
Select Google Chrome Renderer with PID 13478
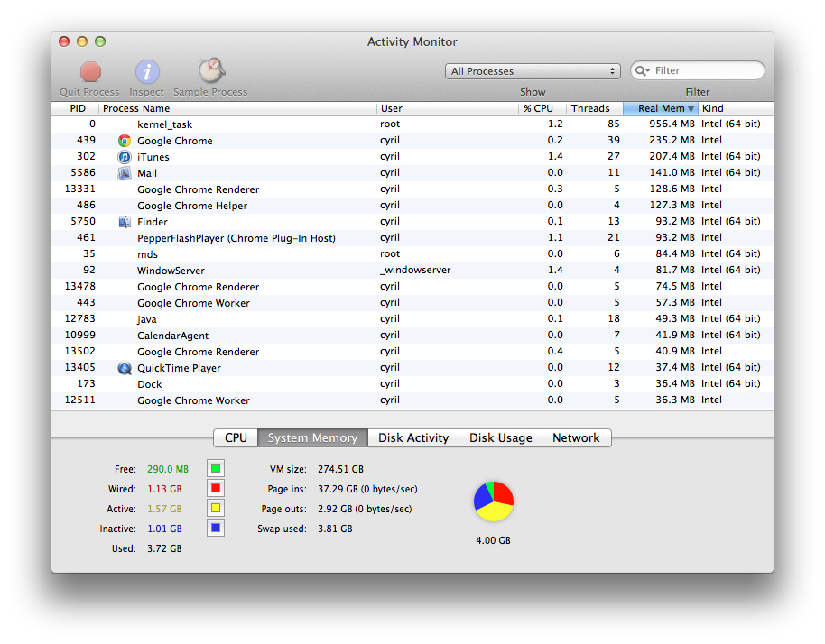coord(412,287)
